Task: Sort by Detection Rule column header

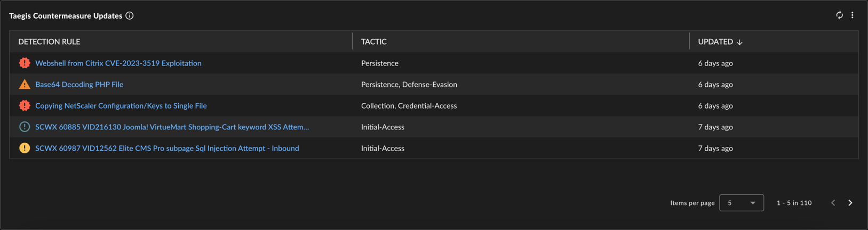Action: (x=49, y=42)
